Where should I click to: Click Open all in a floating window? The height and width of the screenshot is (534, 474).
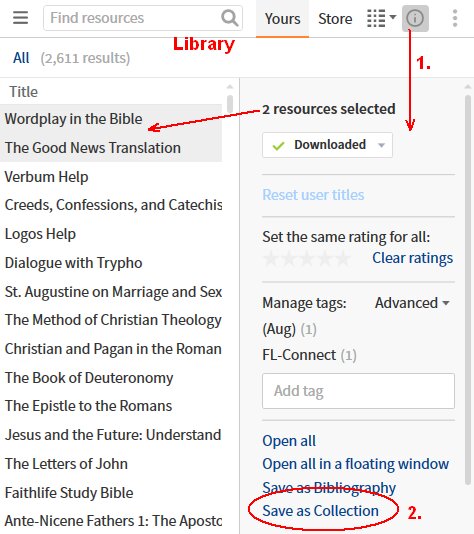point(356,464)
